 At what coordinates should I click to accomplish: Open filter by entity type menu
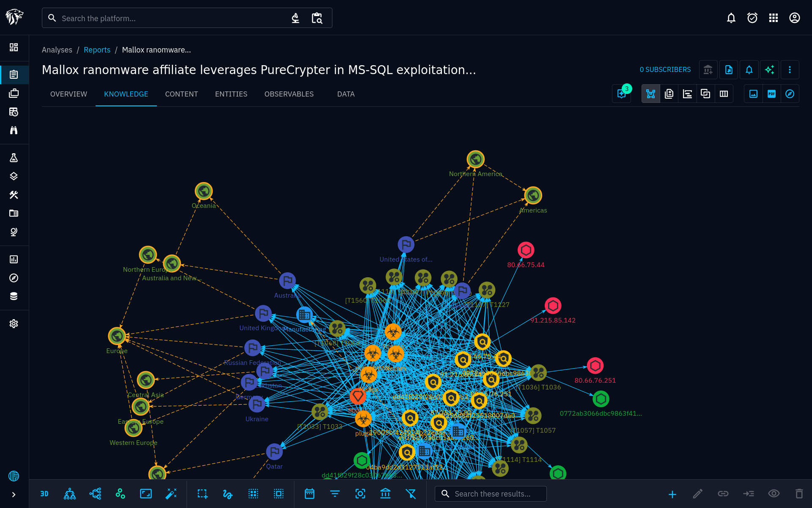[x=335, y=494]
